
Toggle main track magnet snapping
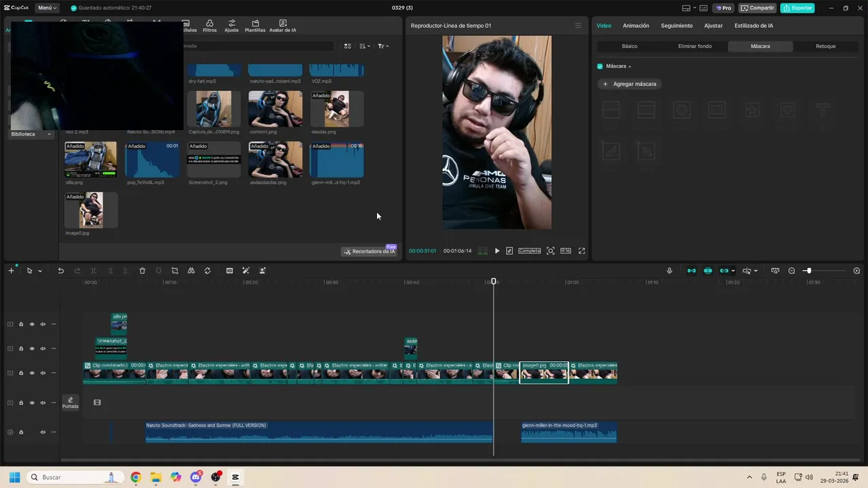click(692, 271)
